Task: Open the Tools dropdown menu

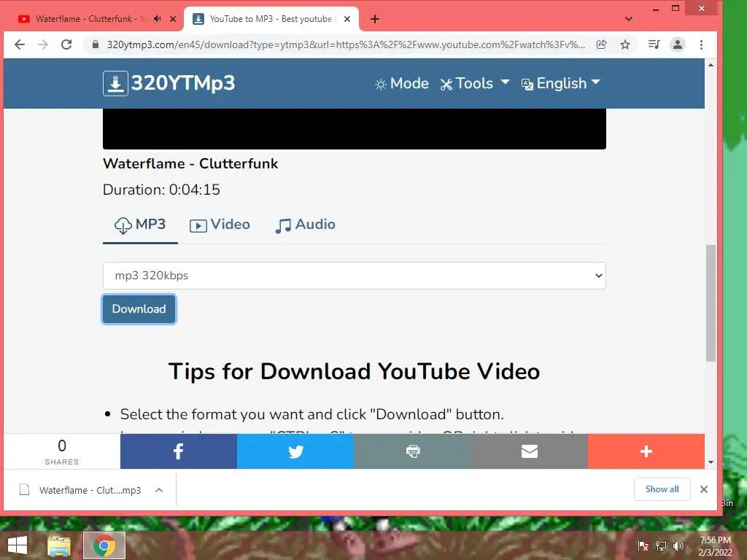Action: point(474,84)
